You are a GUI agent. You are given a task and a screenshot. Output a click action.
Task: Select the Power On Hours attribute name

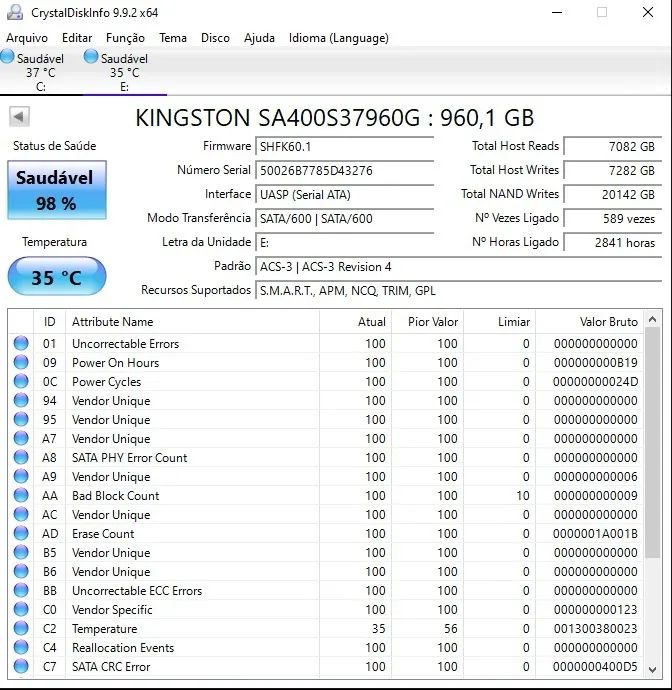coord(115,363)
